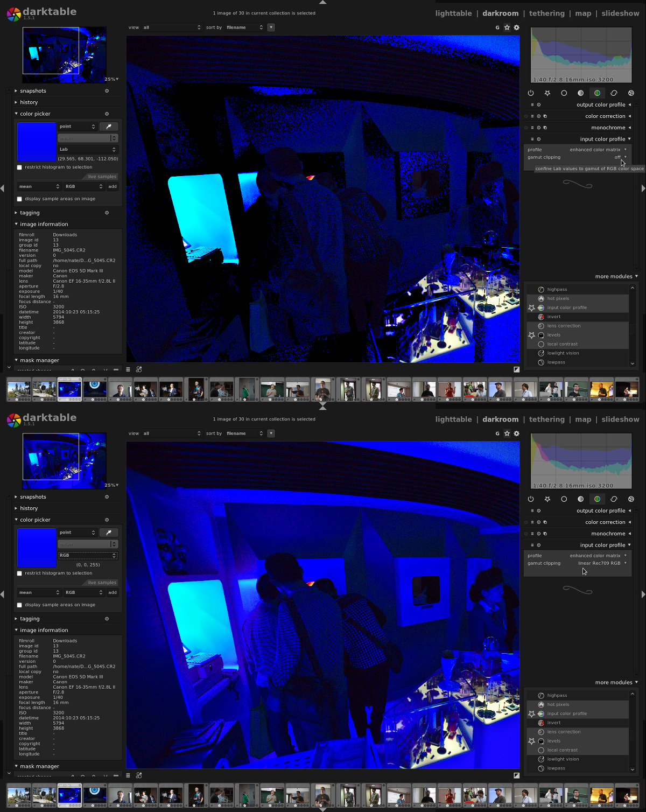
Task: Open the color picker dropdown set to Lab
Action: pos(88,150)
